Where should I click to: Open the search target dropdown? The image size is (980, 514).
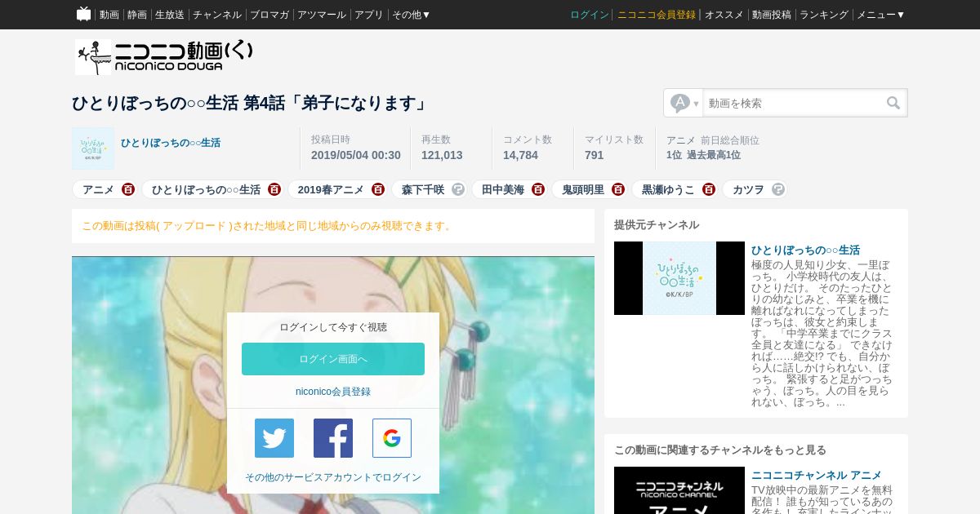pos(684,103)
